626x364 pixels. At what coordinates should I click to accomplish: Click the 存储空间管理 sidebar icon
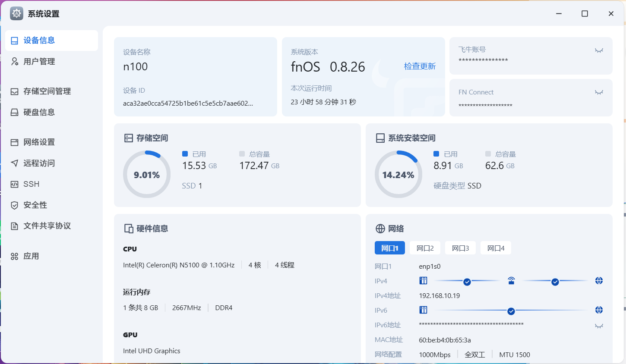tap(15, 91)
